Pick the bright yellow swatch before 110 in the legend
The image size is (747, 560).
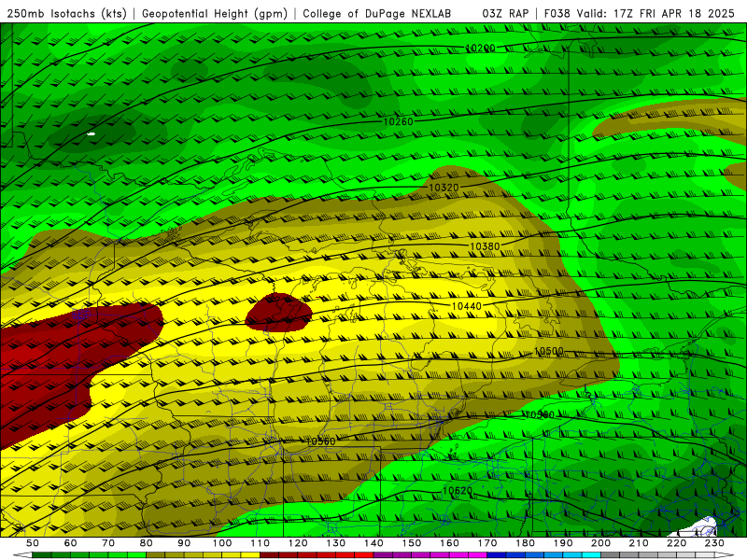point(250,555)
